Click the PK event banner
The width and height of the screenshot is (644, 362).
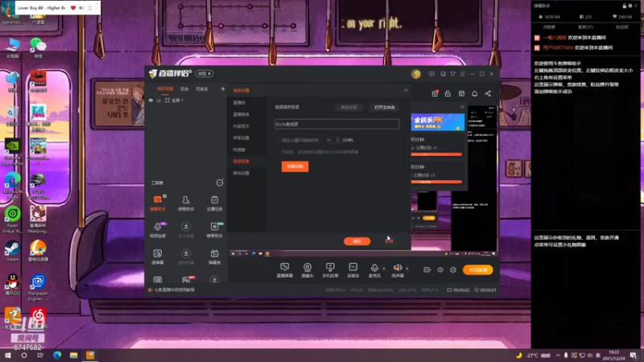point(438,122)
